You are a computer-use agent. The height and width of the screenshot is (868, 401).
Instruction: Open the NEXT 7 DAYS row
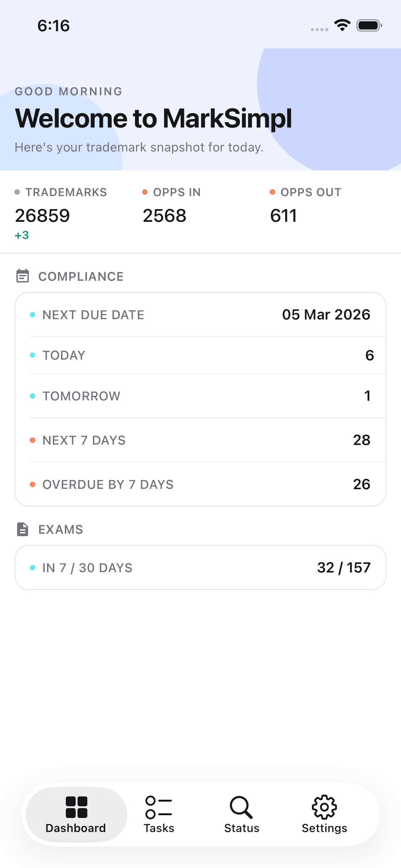click(200, 440)
